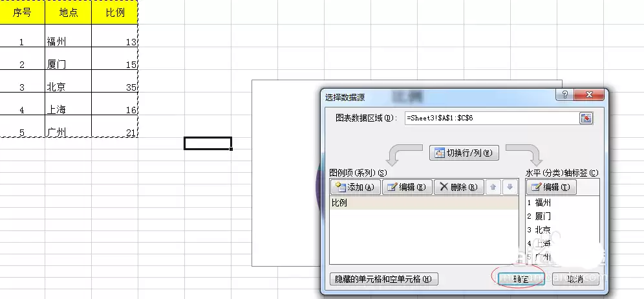Select the 比例 series in legend list
644x299 pixels.
(x=423, y=203)
